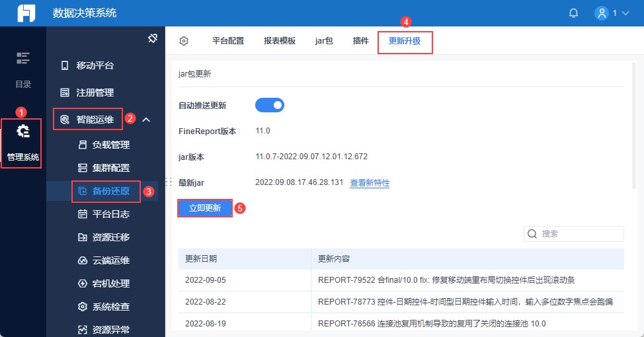Focus the 搜索 search field
Image resolution: width=644 pixels, height=337 pixels.
point(574,234)
